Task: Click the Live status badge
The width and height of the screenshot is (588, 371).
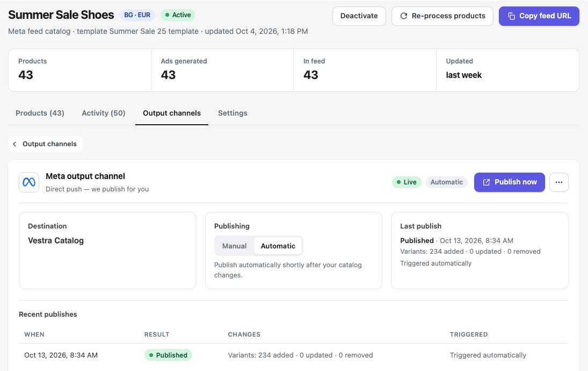Action: click(x=406, y=182)
